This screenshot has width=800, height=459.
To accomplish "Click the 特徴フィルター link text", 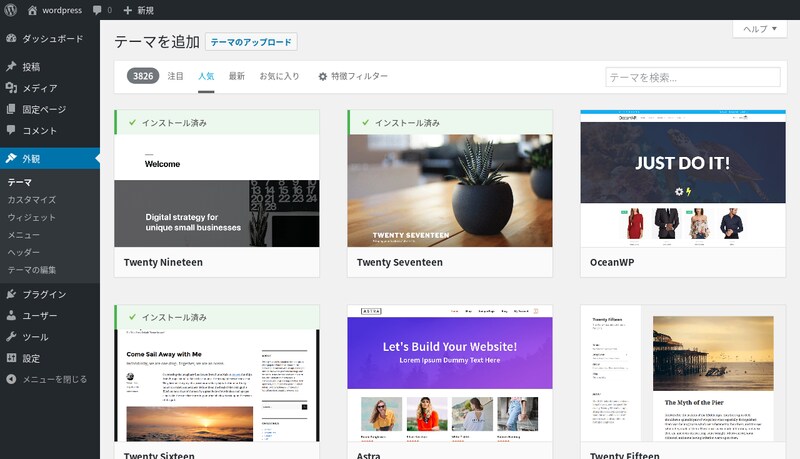I will coord(359,76).
